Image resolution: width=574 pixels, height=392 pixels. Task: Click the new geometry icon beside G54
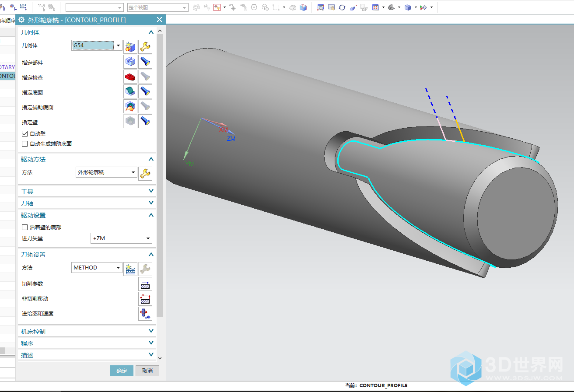point(130,47)
